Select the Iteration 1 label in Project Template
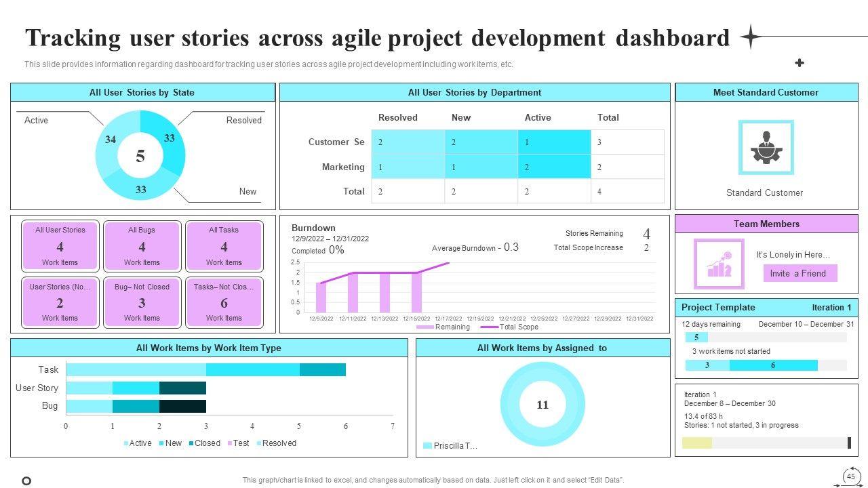Viewport: 868px width, 488px height. click(831, 308)
